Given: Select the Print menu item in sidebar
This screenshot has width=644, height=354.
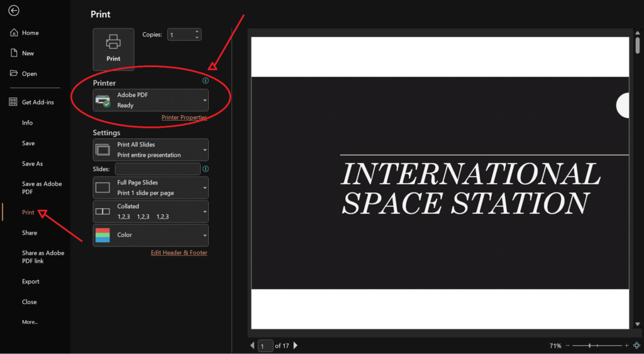Looking at the screenshot, I should (x=28, y=213).
